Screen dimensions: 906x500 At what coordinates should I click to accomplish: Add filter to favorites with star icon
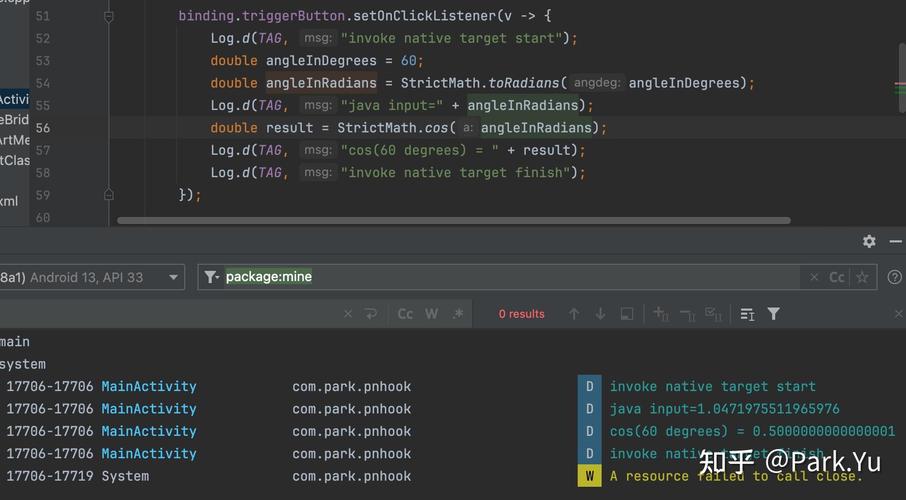(x=862, y=277)
